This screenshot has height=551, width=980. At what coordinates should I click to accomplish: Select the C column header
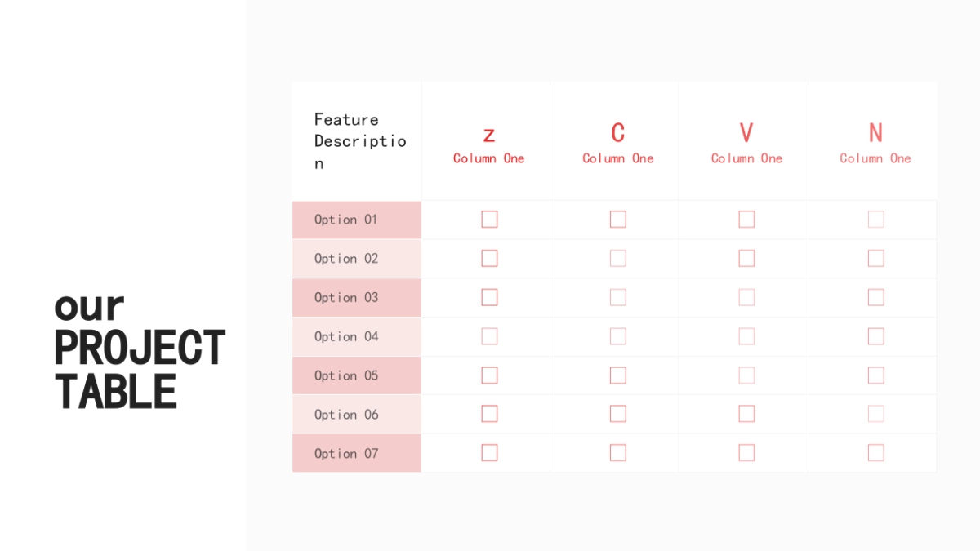(618, 133)
